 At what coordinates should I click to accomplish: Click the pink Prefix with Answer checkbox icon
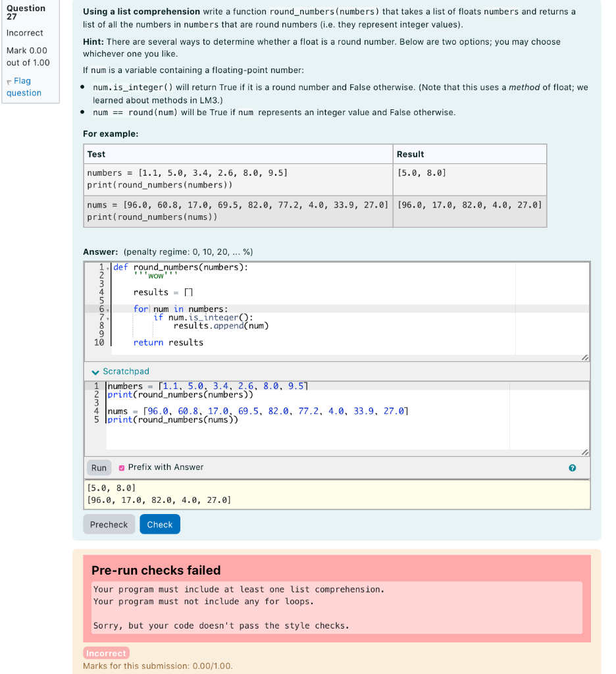click(x=122, y=467)
